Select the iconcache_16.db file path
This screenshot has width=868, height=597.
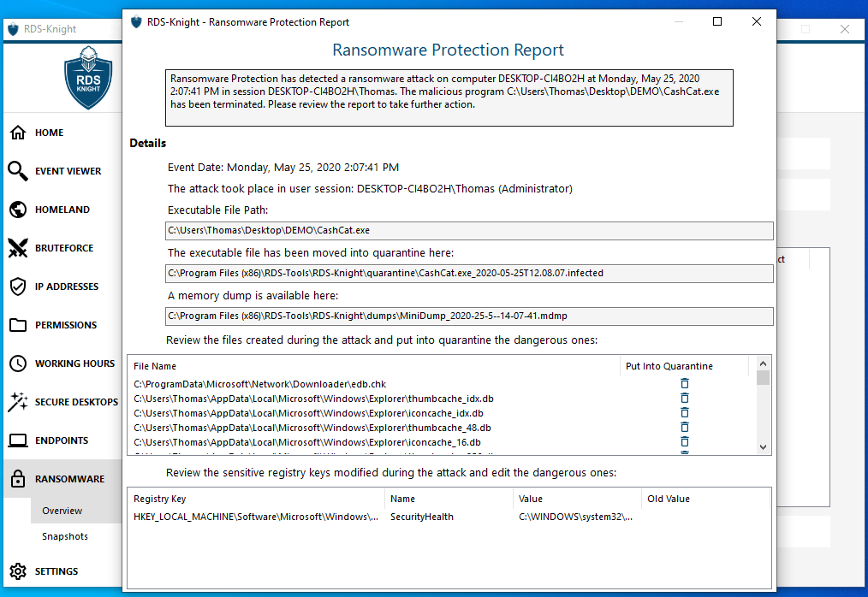pyautogui.click(x=307, y=442)
